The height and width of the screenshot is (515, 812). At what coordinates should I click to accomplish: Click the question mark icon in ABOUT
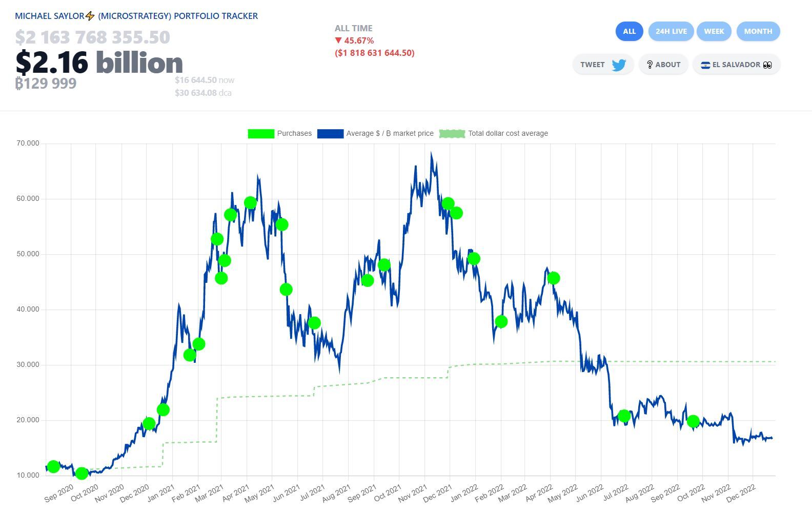[x=649, y=65]
